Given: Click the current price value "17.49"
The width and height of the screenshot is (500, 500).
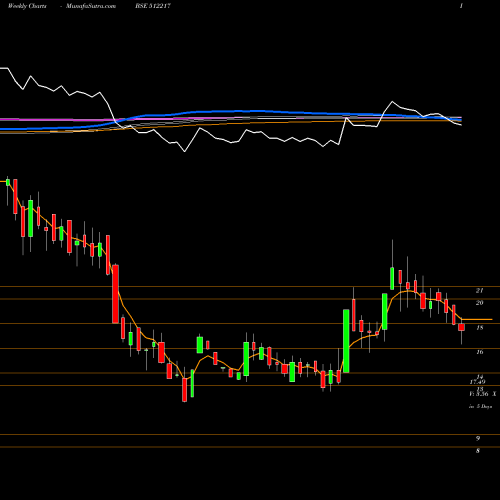Looking at the screenshot, I should tap(477, 382).
